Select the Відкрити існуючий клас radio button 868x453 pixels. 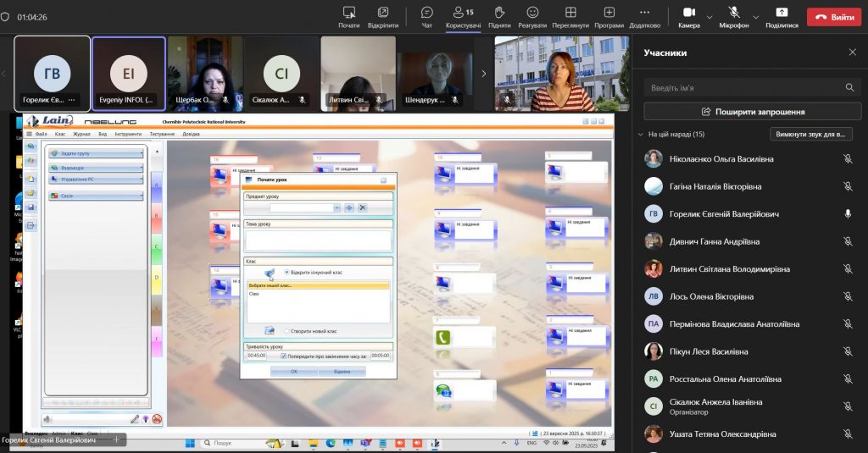[x=287, y=272]
